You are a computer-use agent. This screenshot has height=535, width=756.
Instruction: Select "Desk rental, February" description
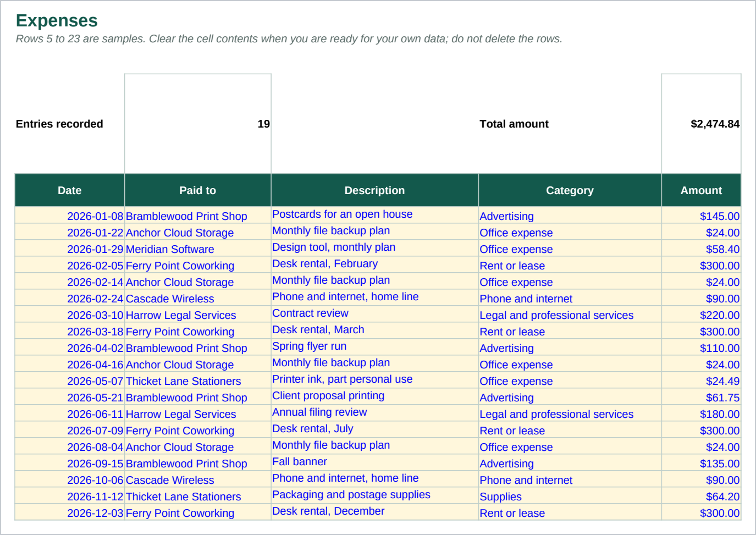(x=375, y=264)
